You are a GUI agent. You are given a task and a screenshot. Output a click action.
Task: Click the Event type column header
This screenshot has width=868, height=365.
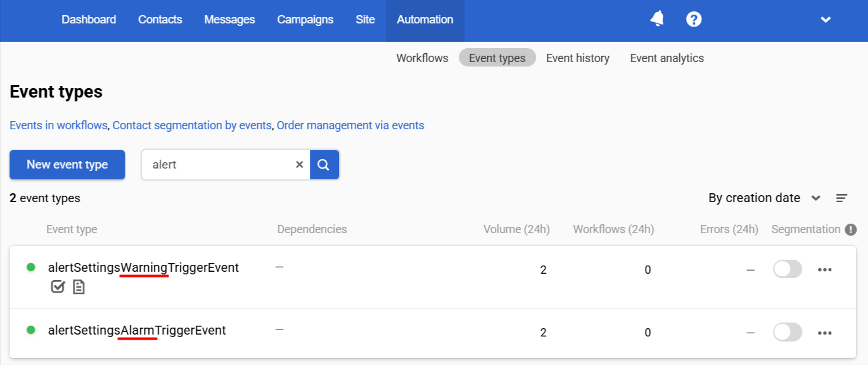(72, 229)
